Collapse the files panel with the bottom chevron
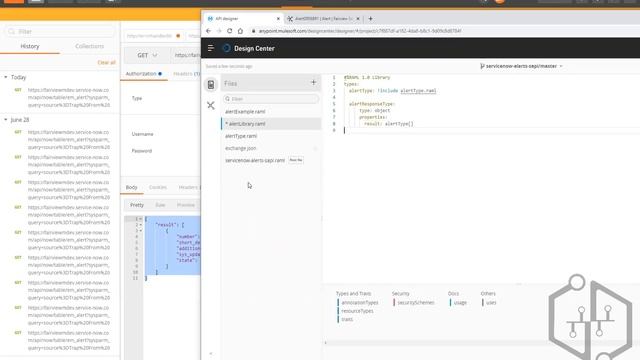 211,353
